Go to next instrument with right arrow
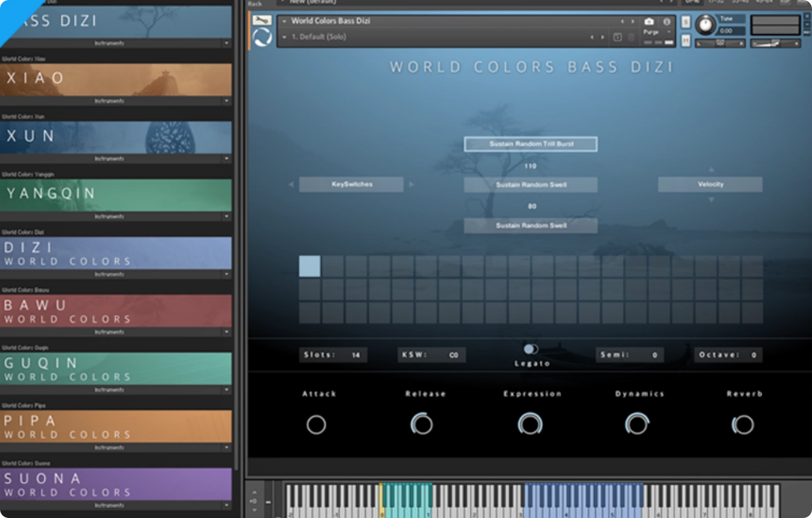The width and height of the screenshot is (812, 518). pos(632,21)
